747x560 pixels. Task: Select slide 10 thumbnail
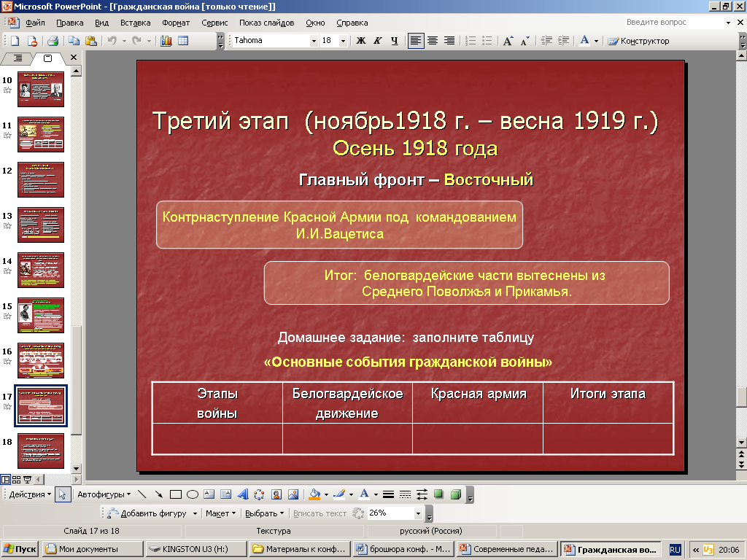[x=41, y=89]
